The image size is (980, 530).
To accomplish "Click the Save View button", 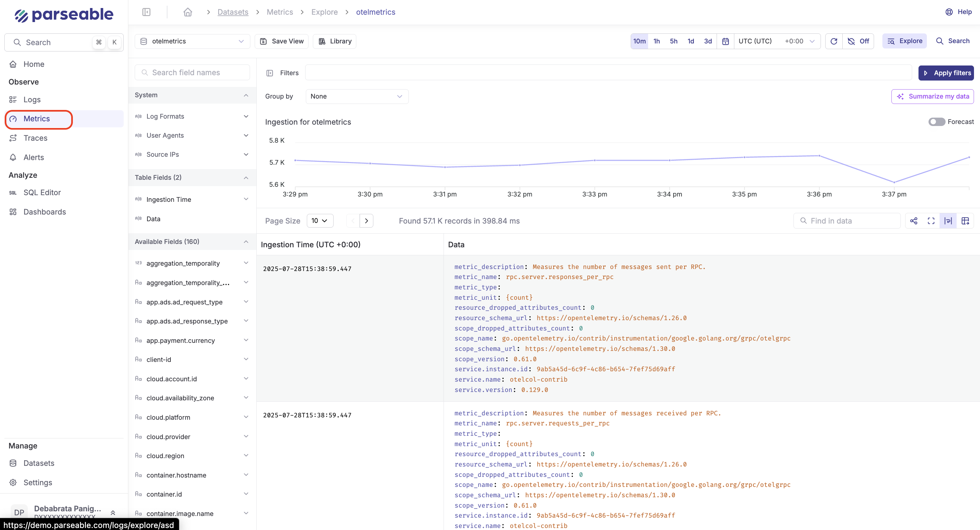I will click(281, 41).
